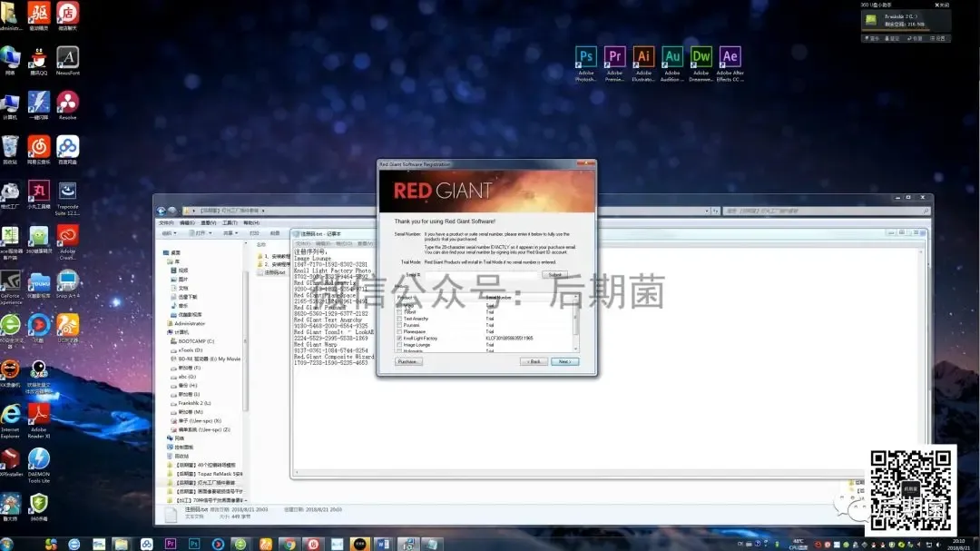Select Knoll Light Factory serial number cell
Screen dimensions: 980x551
[x=509, y=339]
